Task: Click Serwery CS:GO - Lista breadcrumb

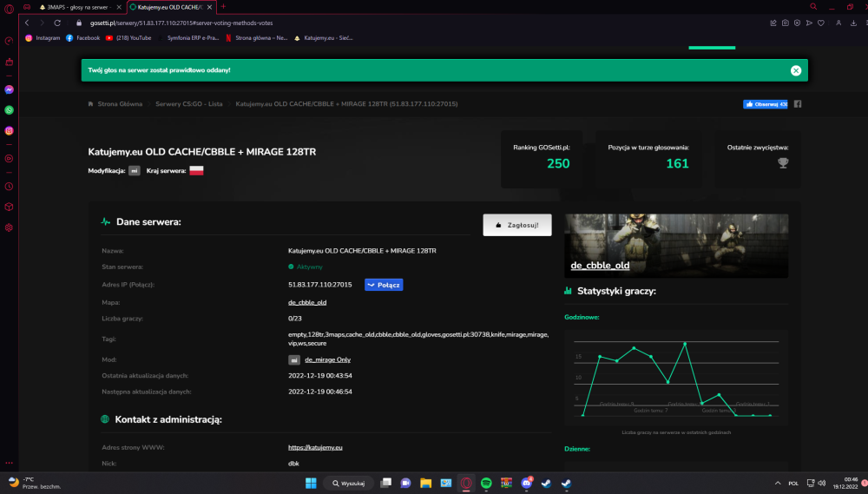Action: [188, 104]
